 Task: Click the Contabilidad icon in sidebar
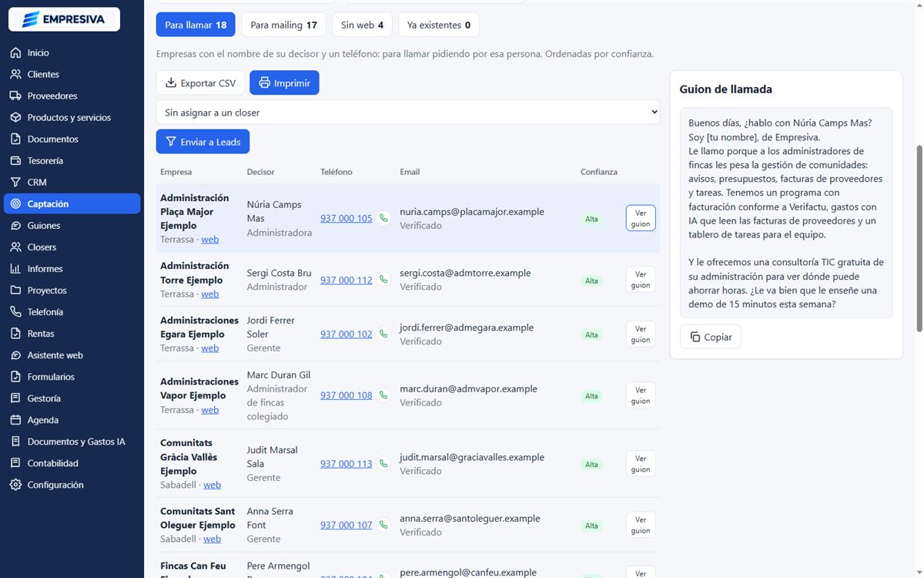[15, 463]
